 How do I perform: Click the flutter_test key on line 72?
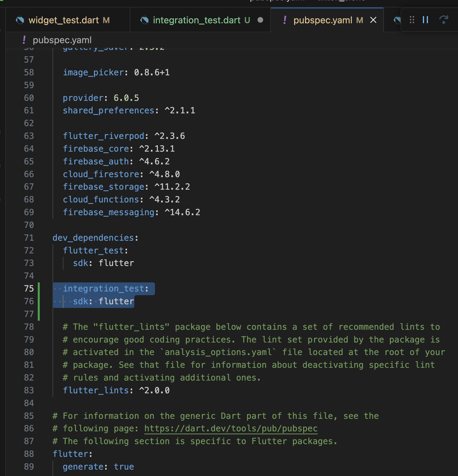[93, 251]
